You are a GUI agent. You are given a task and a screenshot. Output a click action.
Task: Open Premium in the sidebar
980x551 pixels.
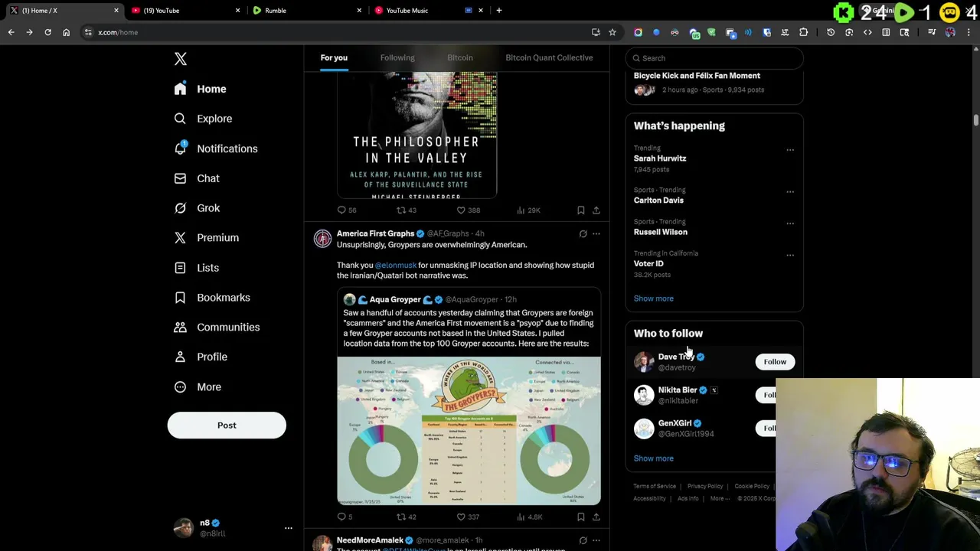pos(207,237)
